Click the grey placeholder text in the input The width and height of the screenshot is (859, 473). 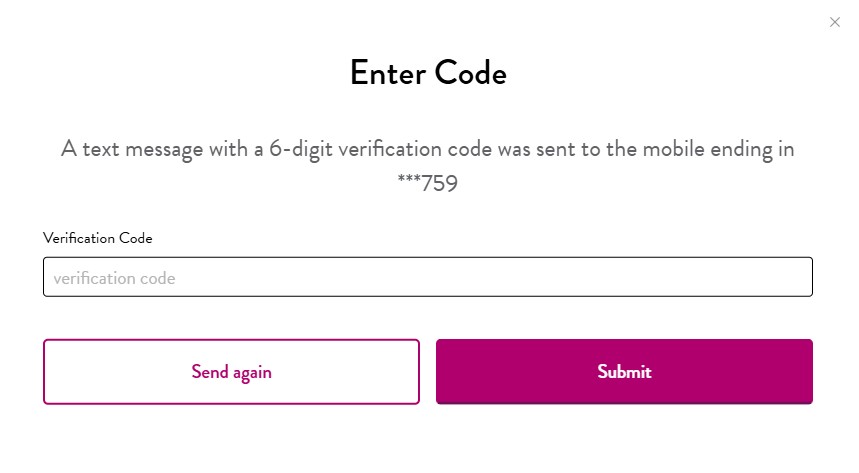pos(114,278)
